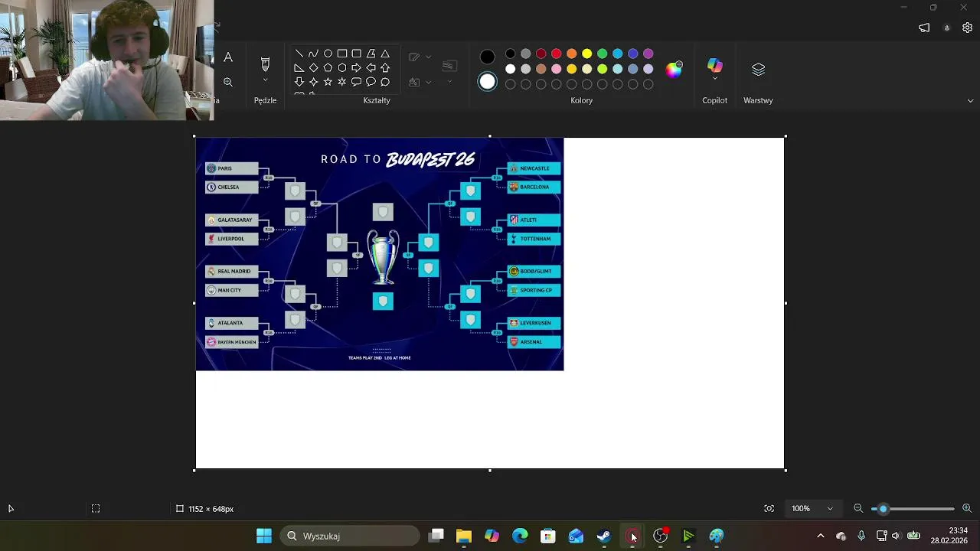The image size is (980, 551).
Task: Click the bracket image on canvas
Action: pos(380,254)
